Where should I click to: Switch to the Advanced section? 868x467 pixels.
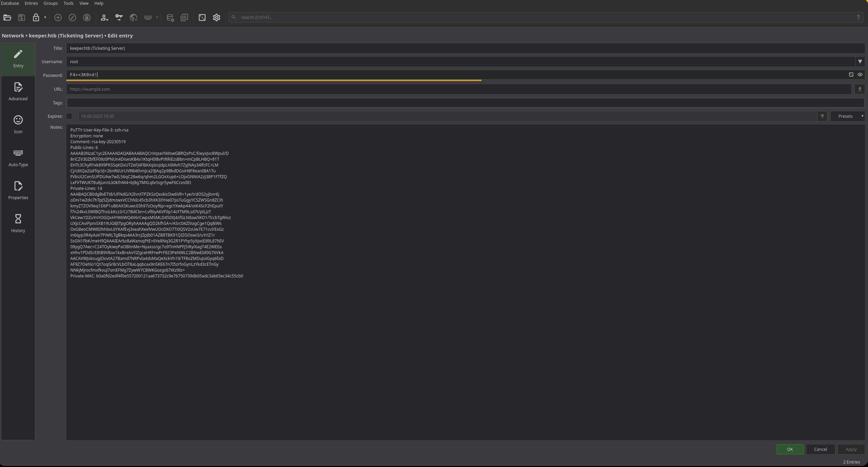pos(18,92)
